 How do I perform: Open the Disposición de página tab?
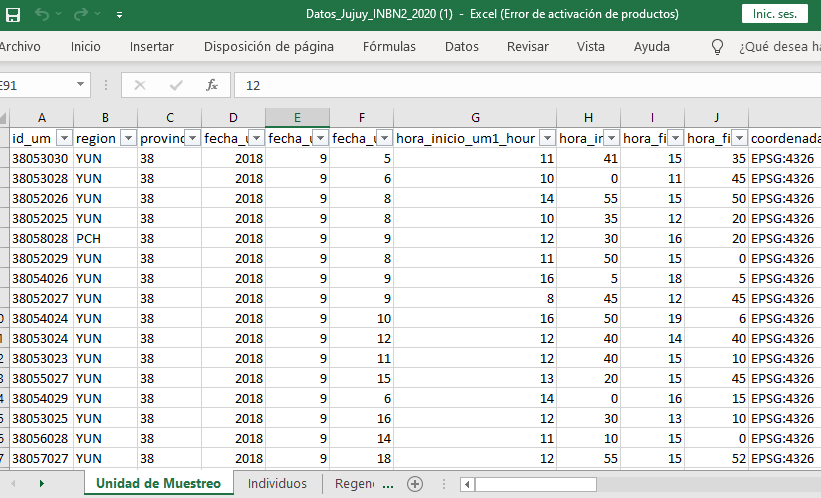pos(268,47)
